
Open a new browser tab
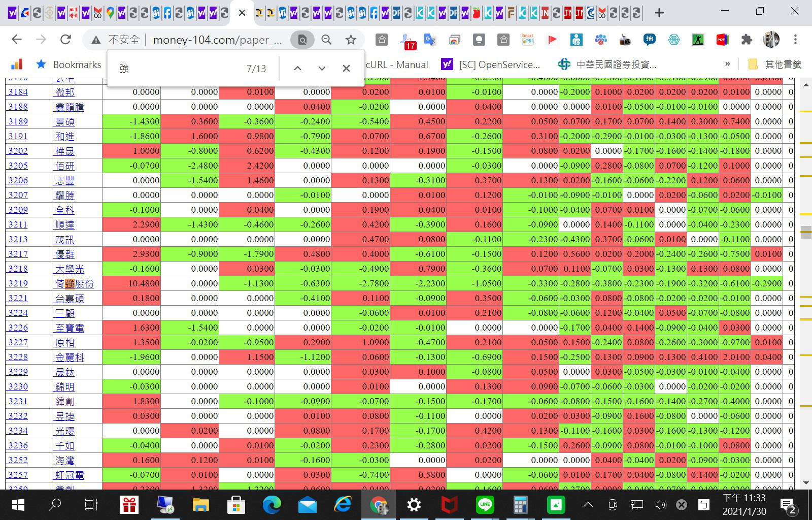[x=659, y=13]
